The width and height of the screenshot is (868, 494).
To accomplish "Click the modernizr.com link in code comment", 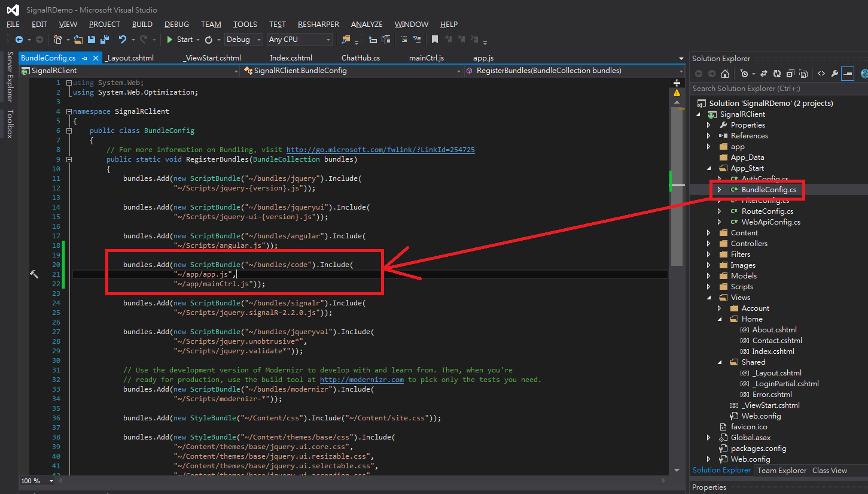I will click(x=361, y=380).
